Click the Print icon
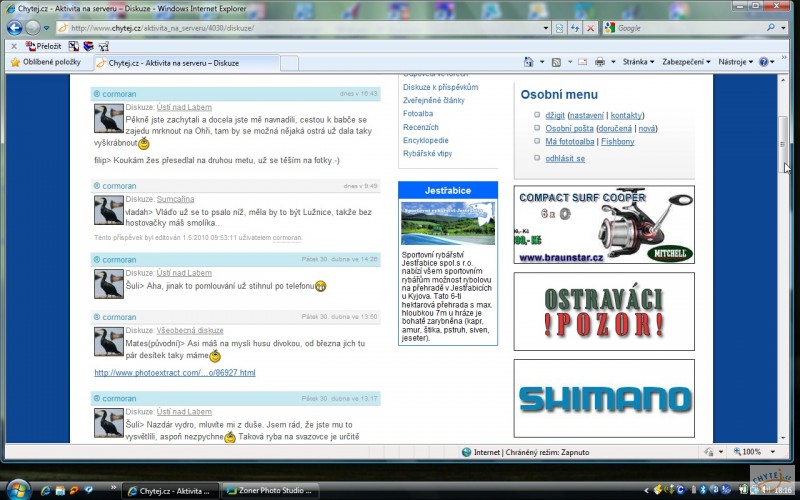The image size is (800, 500). point(600,62)
